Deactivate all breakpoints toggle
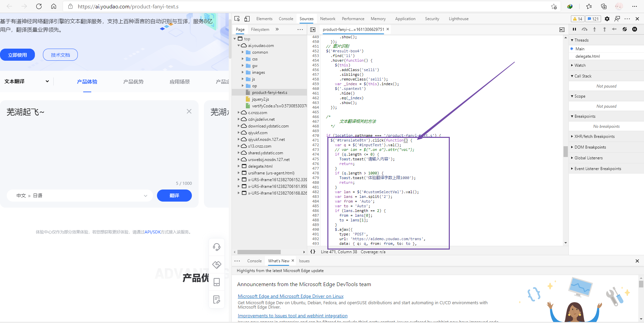 625,29
